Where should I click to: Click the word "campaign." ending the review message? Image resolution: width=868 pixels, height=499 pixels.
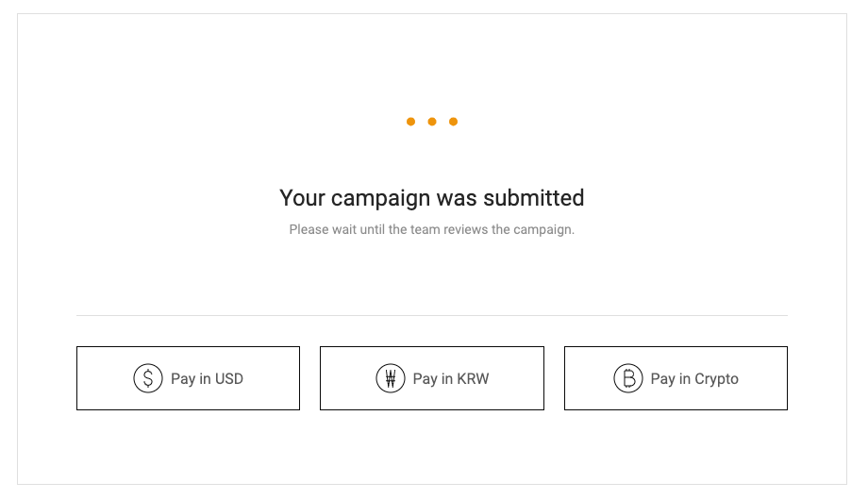543,230
